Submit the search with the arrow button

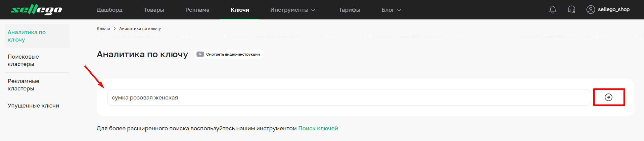608,97
